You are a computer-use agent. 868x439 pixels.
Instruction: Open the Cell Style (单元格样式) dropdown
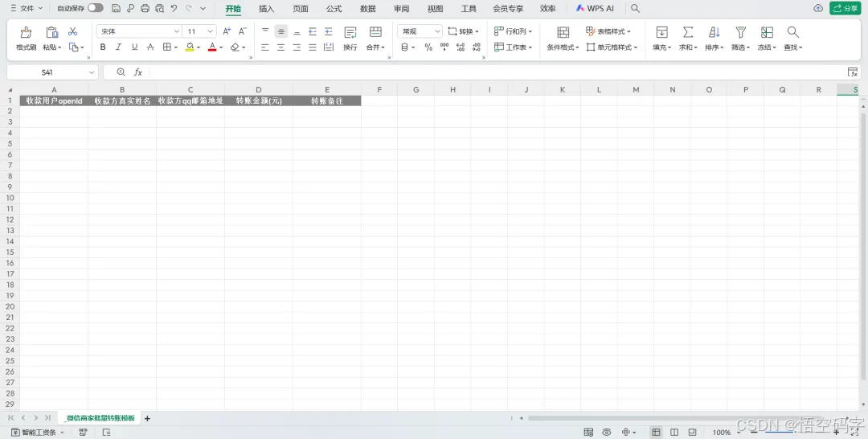(612, 47)
